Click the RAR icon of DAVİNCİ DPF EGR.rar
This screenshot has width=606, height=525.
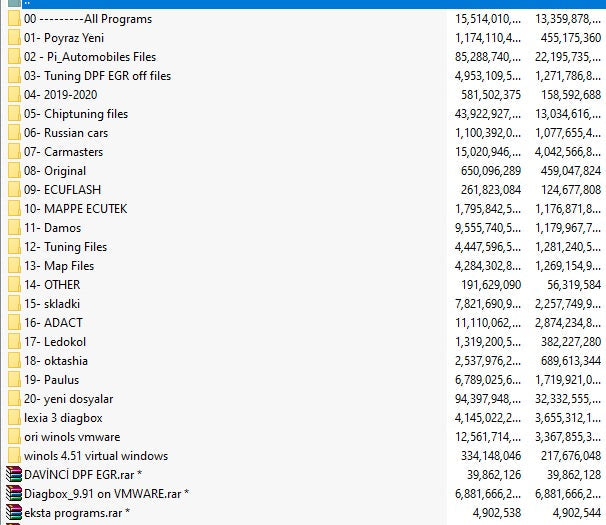[13, 475]
